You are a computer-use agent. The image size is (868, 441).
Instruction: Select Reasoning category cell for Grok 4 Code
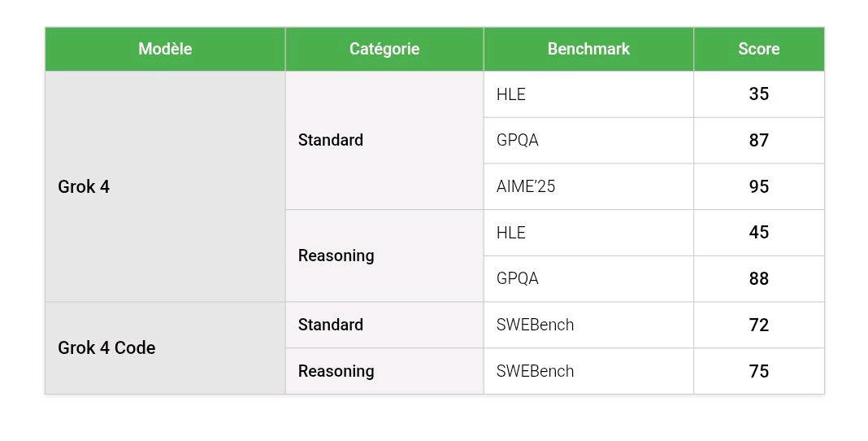(336, 371)
